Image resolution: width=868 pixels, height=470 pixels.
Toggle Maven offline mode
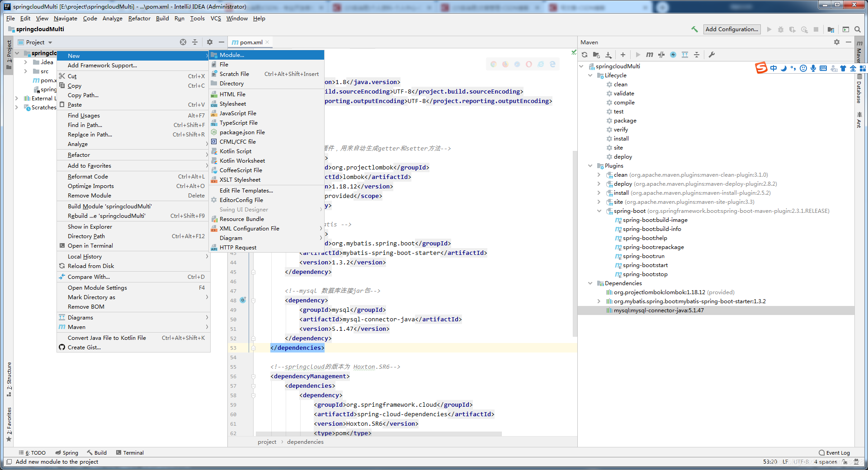[x=661, y=55]
